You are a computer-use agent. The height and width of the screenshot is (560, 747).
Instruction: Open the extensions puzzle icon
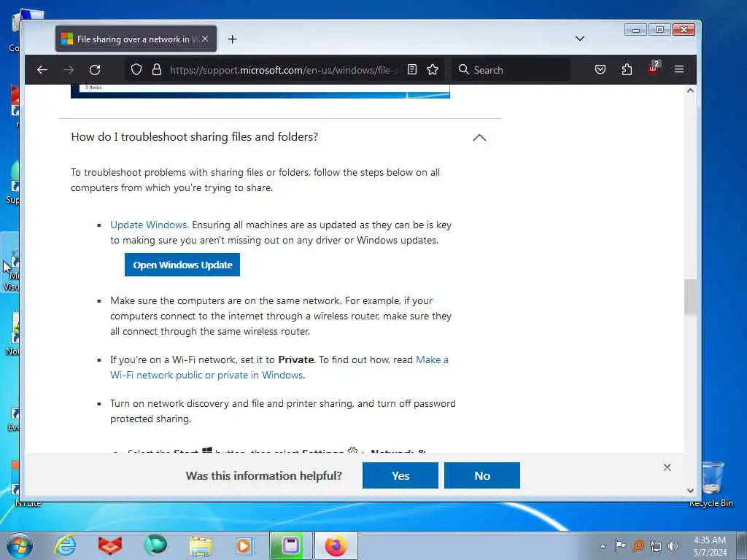click(x=627, y=70)
